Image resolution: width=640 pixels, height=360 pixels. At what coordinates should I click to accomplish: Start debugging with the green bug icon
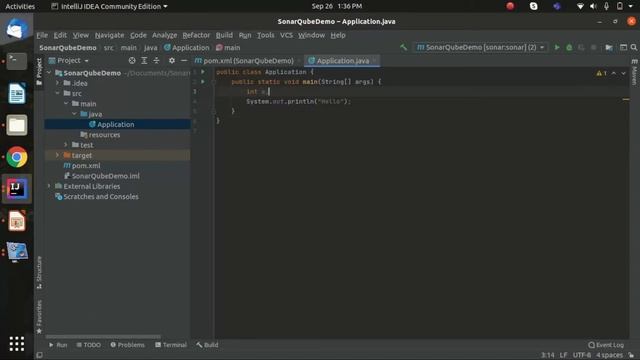pyautogui.click(x=569, y=47)
